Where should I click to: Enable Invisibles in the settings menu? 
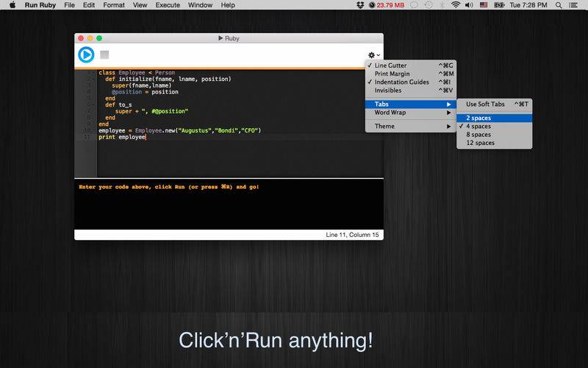[x=411, y=90]
